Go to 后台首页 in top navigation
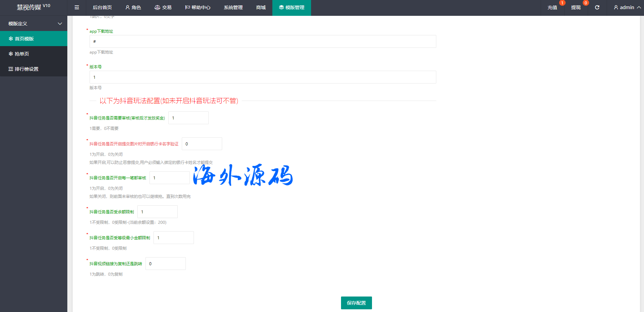Viewport: 644px width, 312px height. coord(102,7)
